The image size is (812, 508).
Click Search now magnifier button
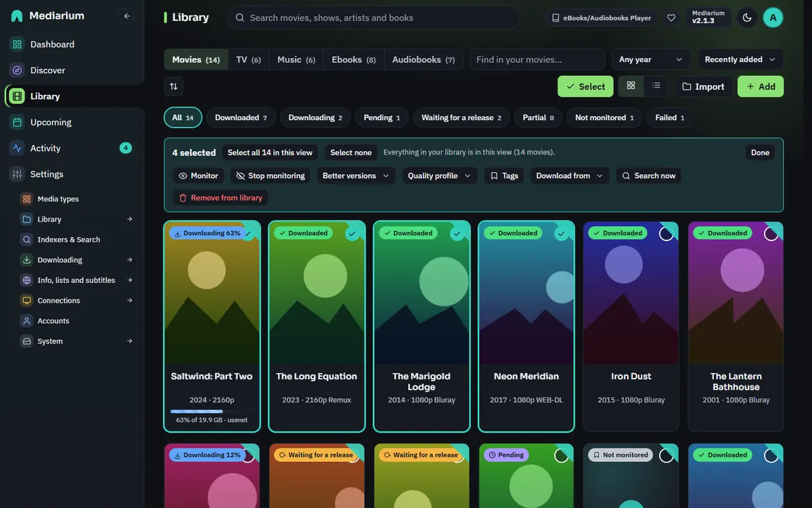pos(649,175)
